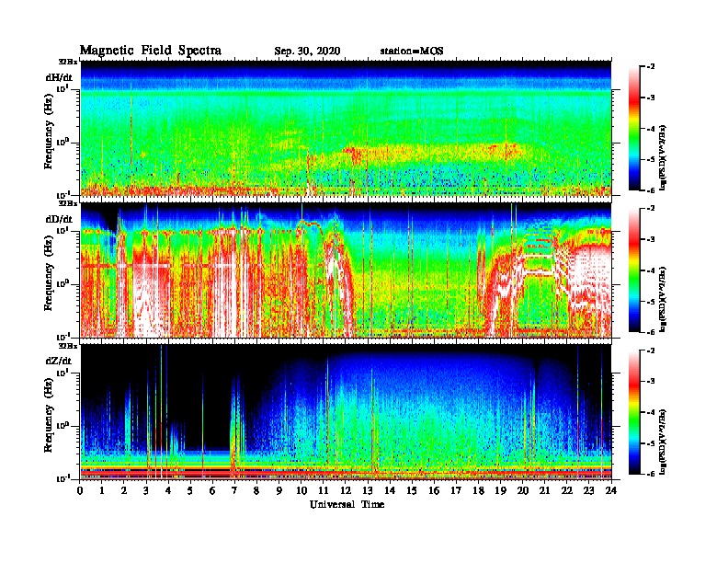Screen dimensions: 728x563
Task: Click hour "6" on the Universal Time axis
Action: 212,490
